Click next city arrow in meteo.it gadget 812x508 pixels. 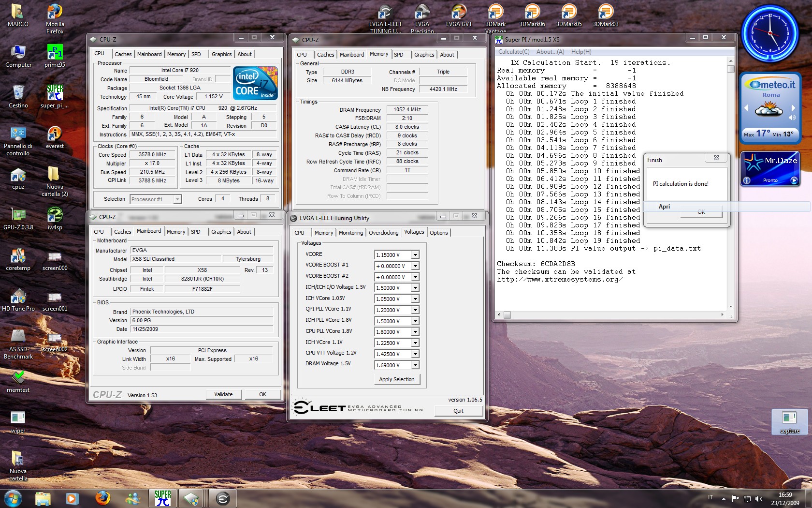click(x=793, y=108)
